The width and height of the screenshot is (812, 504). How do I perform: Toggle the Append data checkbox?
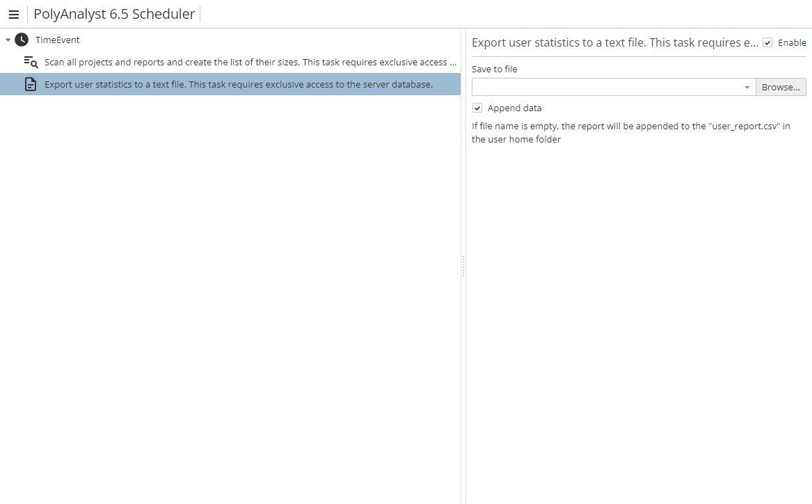coord(477,108)
